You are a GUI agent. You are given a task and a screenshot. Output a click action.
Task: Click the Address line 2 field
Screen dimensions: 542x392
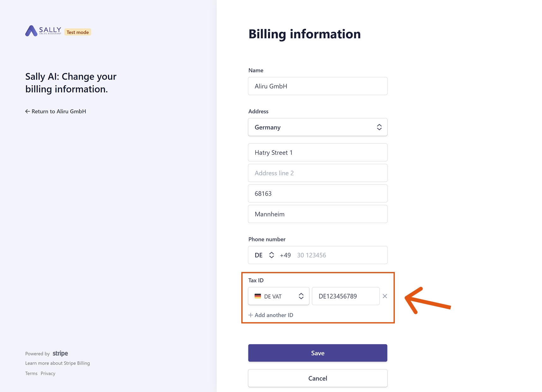[x=318, y=173]
